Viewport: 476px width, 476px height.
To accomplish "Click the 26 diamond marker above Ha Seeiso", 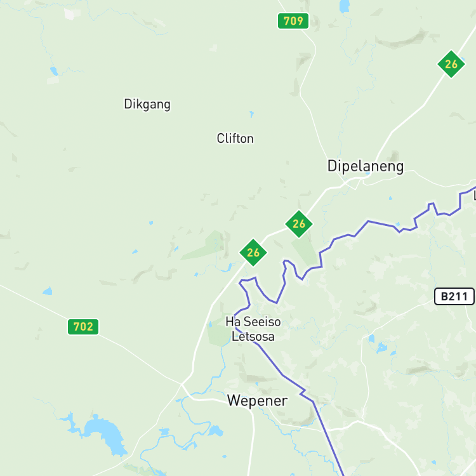I will coord(253,253).
